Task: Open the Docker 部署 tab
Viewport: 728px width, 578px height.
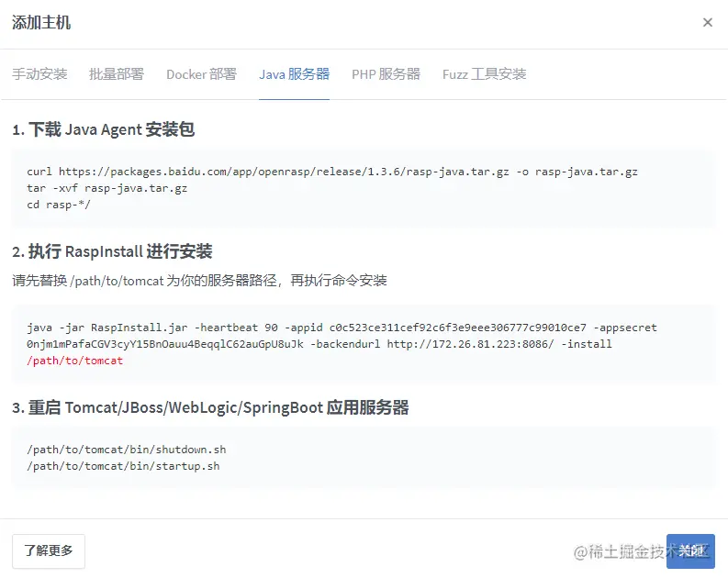Action: click(201, 74)
